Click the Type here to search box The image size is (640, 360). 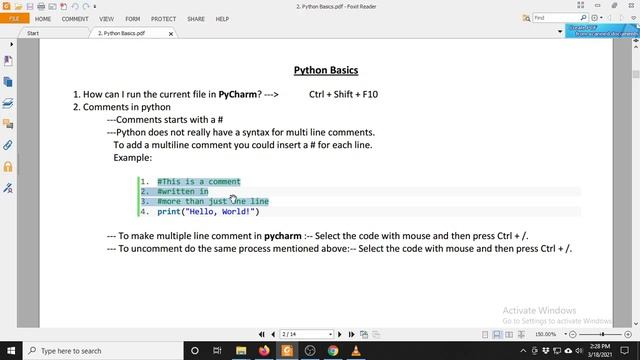pos(103,351)
